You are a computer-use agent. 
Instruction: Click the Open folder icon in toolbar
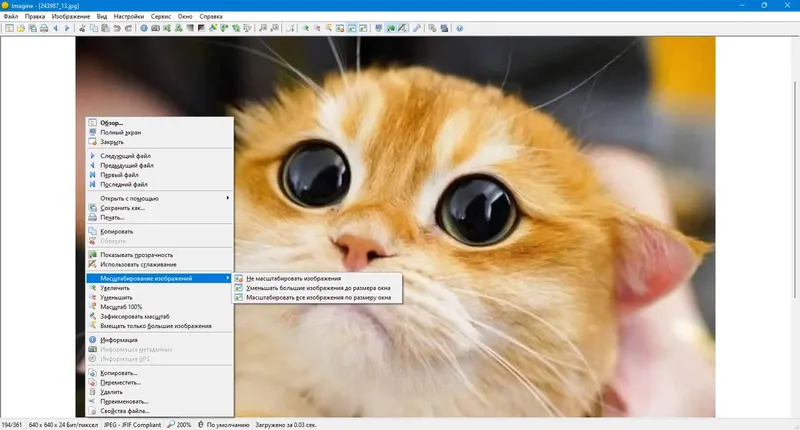pyautogui.click(x=21, y=28)
